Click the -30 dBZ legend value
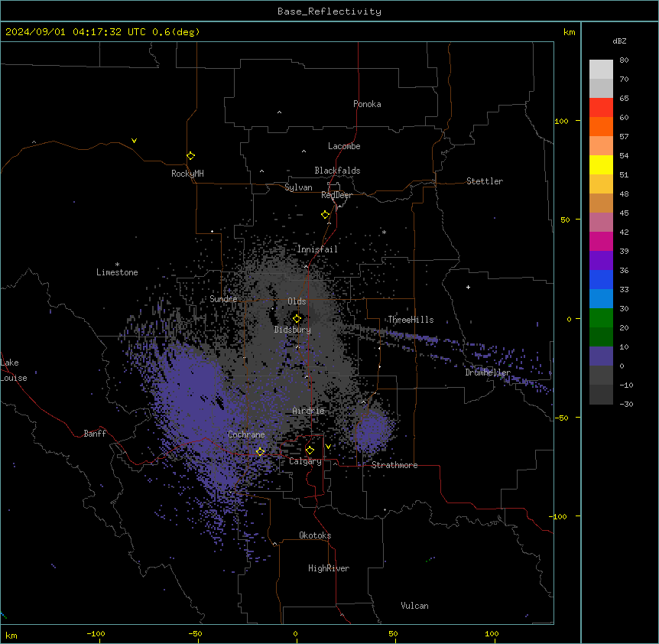Screen dimensions: 659x644 point(626,405)
